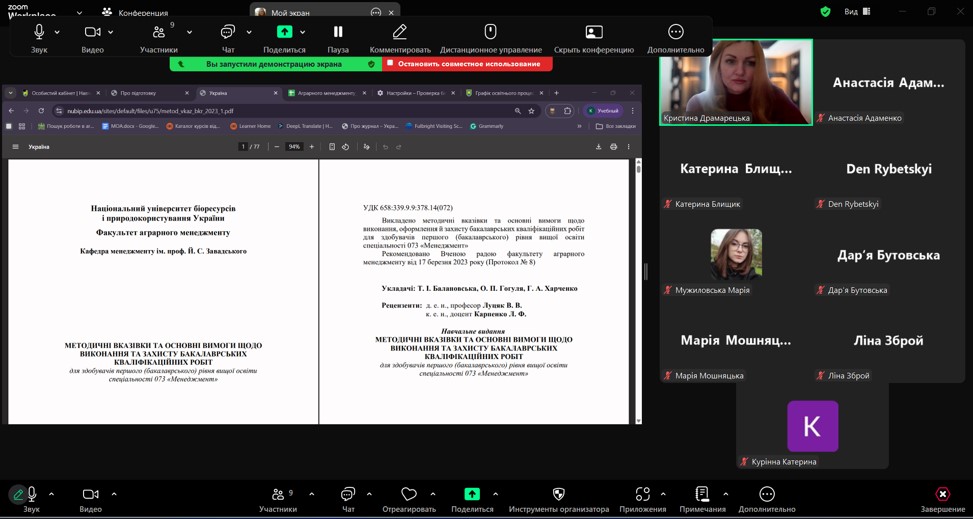The image size is (973, 519).
Task: Expand the arrow next to top Участники
Action: coord(189,33)
